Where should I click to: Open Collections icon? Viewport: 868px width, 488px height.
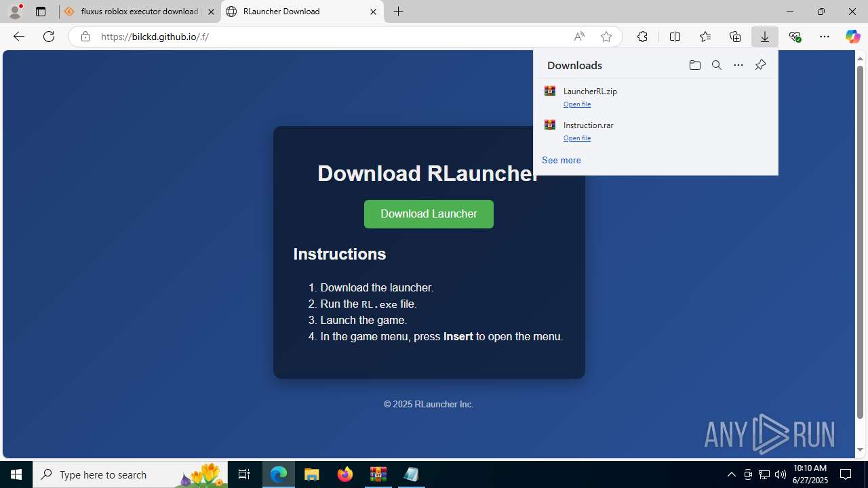coord(735,37)
